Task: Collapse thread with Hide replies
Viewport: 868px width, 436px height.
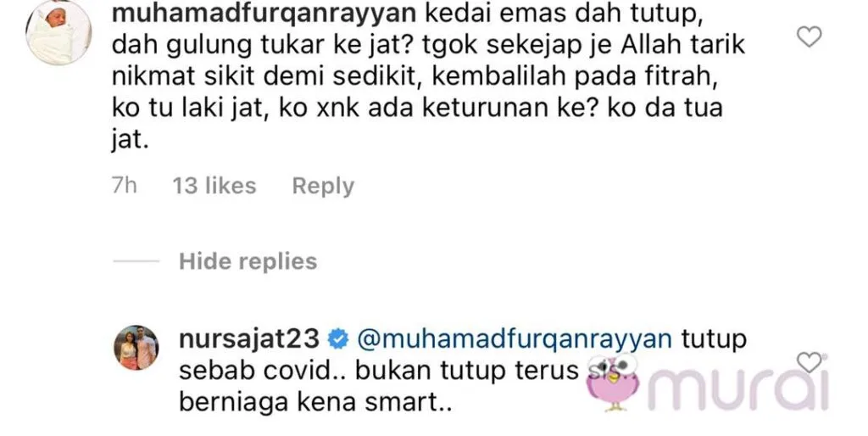Action: [248, 261]
